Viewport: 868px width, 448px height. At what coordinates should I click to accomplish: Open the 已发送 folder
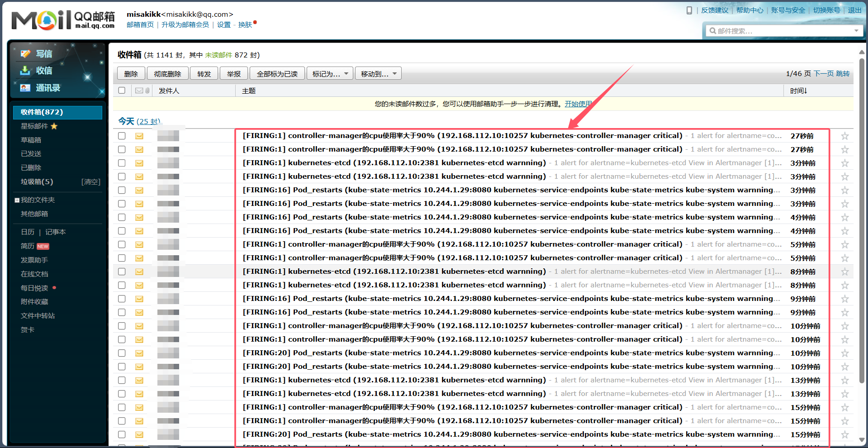tap(31, 154)
